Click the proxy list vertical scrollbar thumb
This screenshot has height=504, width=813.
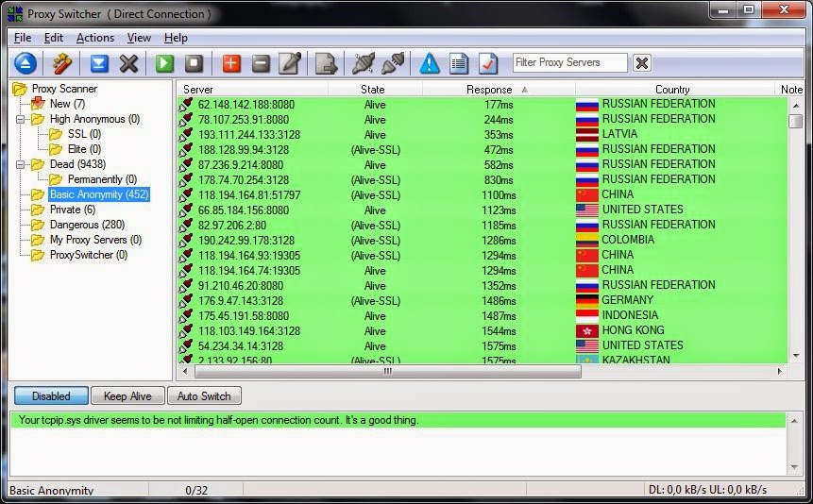click(x=795, y=122)
